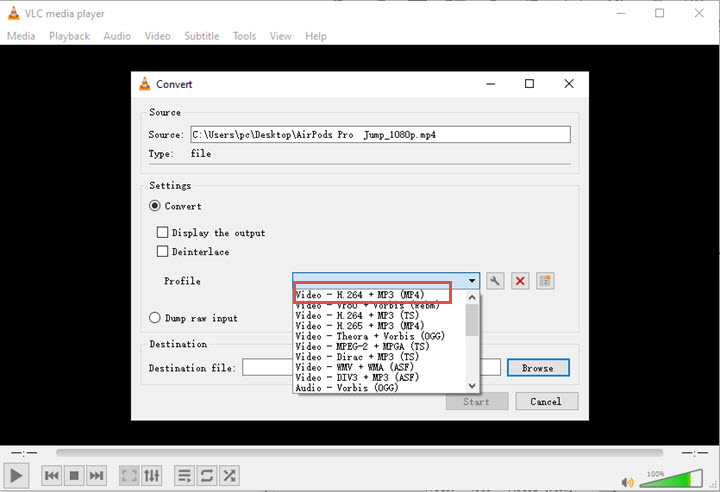
Task: Create a new profile icon
Action: coord(545,281)
